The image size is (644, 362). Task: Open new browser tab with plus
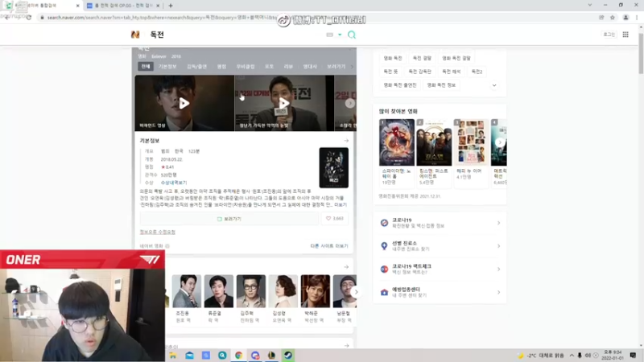(171, 6)
